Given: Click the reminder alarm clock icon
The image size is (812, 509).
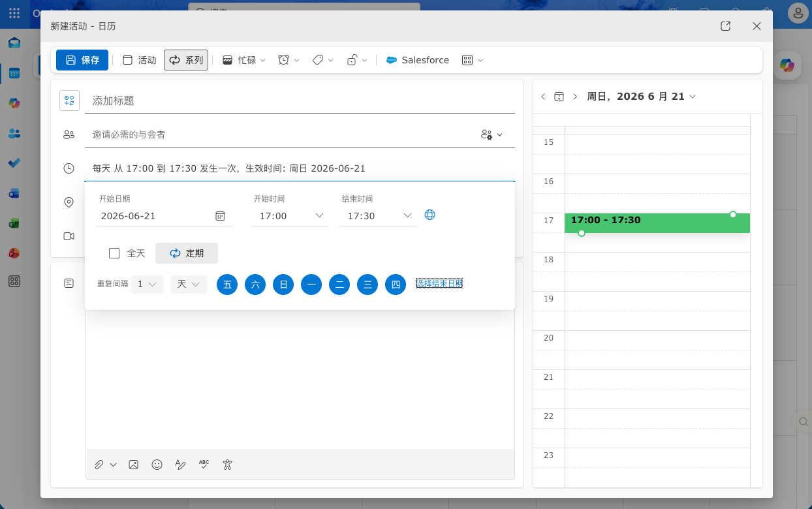Looking at the screenshot, I should (283, 60).
